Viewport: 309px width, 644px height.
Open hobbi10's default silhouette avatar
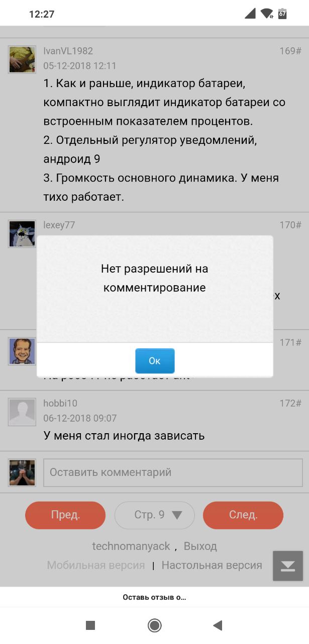tap(22, 412)
